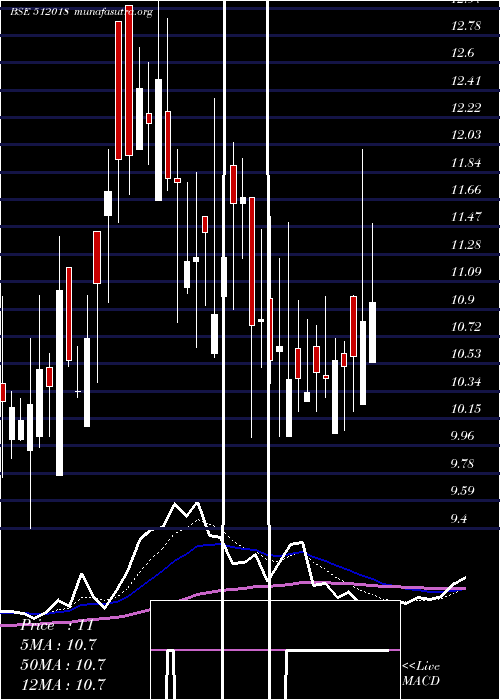Click the munafasutra.org label
The height and width of the screenshot is (700, 500).
pyautogui.click(x=114, y=12)
